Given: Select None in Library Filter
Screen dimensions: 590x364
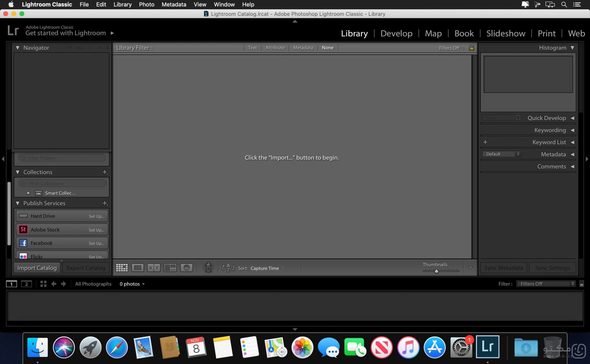Looking at the screenshot, I should pyautogui.click(x=328, y=48).
